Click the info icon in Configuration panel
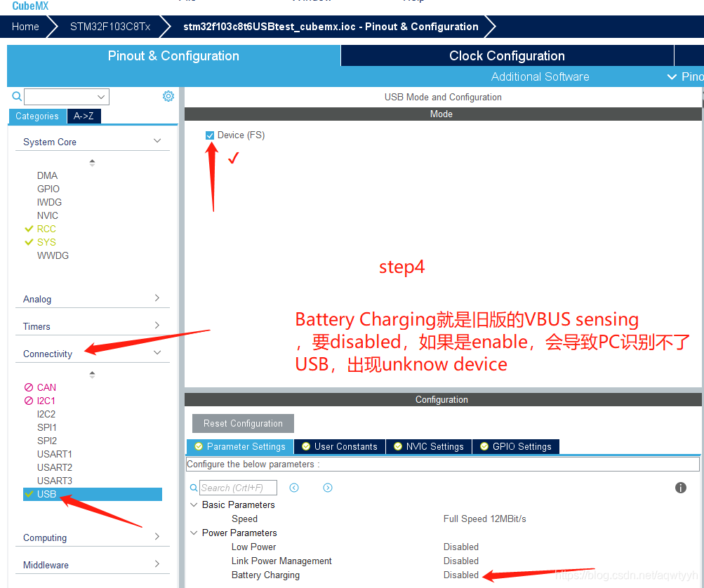This screenshot has width=704, height=588. point(681,488)
